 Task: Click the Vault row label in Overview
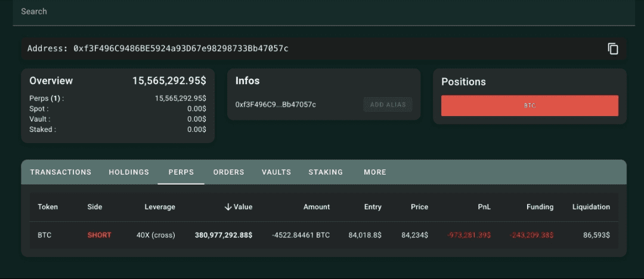pos(41,119)
